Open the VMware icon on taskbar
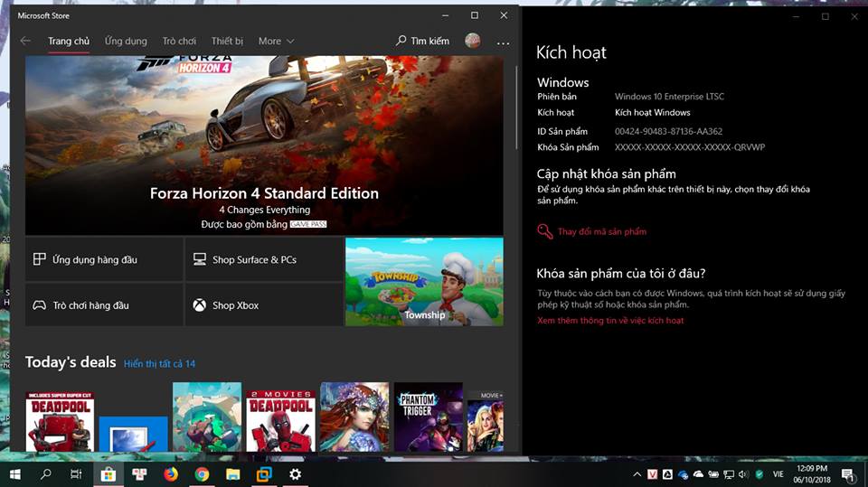This screenshot has height=487, width=868. point(264,474)
